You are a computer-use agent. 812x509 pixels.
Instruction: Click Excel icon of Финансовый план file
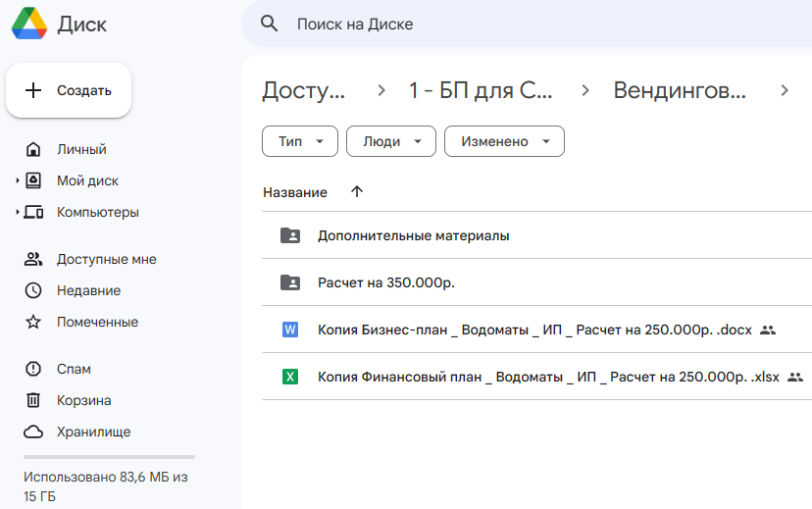[290, 377]
